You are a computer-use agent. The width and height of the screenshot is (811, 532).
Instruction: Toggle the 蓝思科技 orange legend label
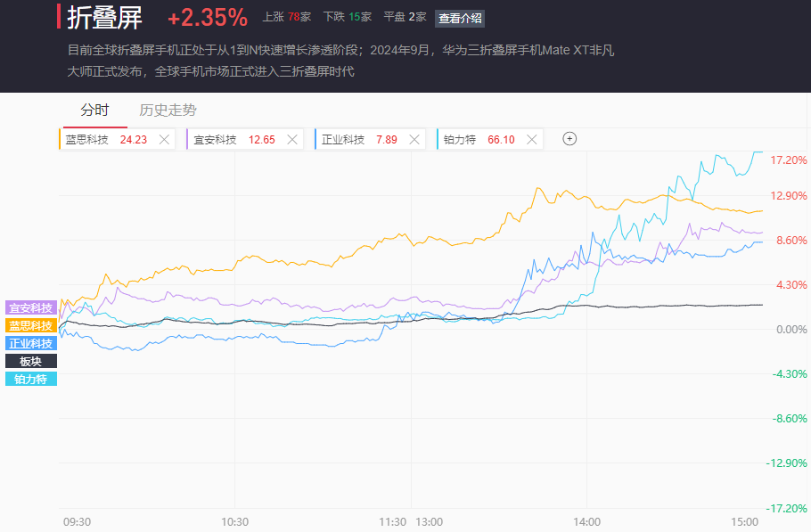pyautogui.click(x=31, y=325)
